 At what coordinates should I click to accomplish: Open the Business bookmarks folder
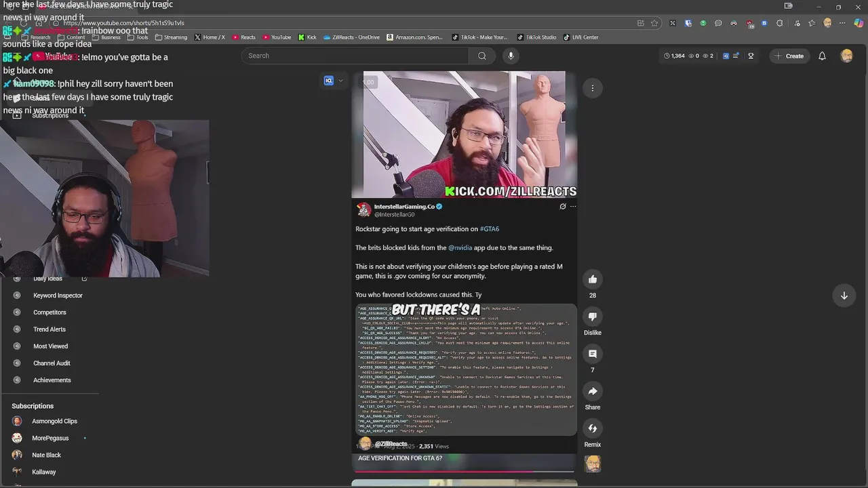click(x=106, y=37)
